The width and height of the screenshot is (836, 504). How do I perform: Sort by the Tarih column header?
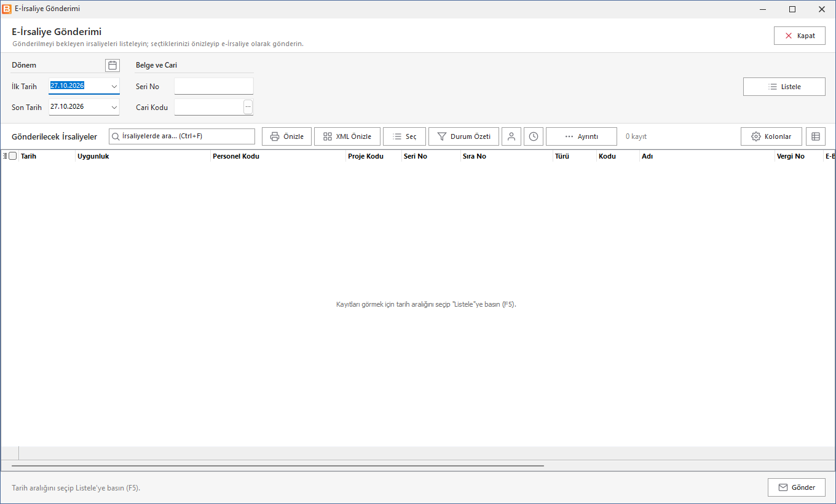(47, 156)
